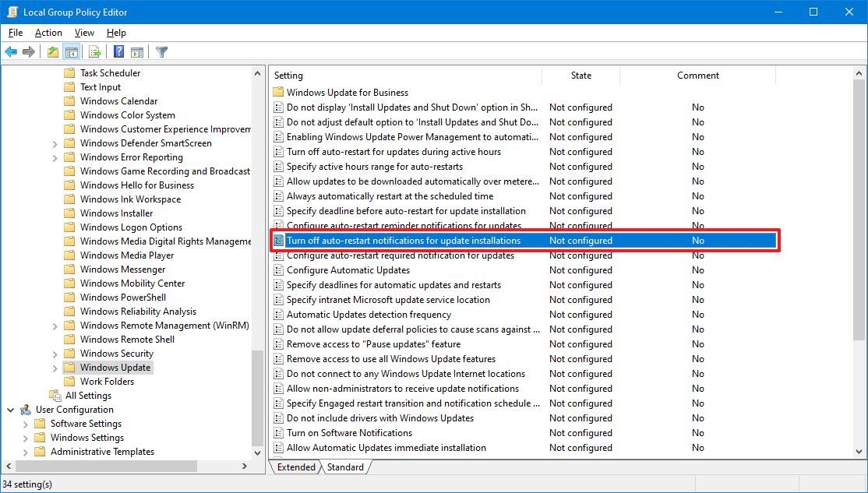Open the Action menu
The image size is (868, 493).
click(x=48, y=33)
